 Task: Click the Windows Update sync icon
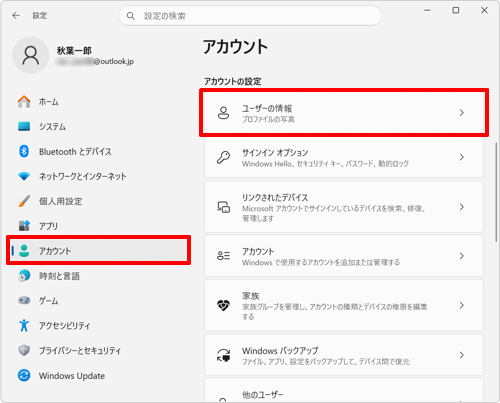click(24, 375)
